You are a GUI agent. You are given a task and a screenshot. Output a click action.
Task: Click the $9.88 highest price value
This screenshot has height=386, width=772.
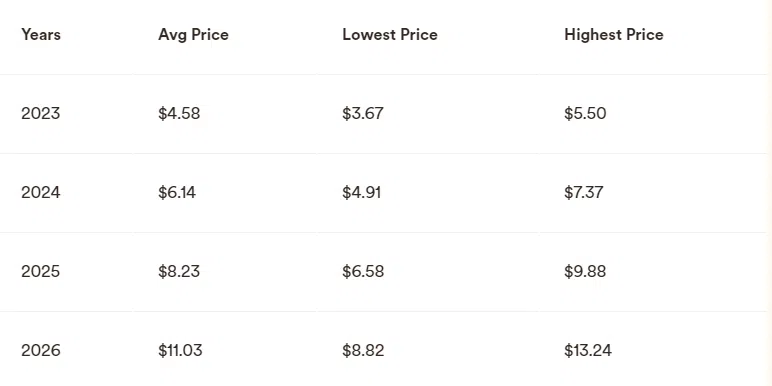click(x=585, y=272)
